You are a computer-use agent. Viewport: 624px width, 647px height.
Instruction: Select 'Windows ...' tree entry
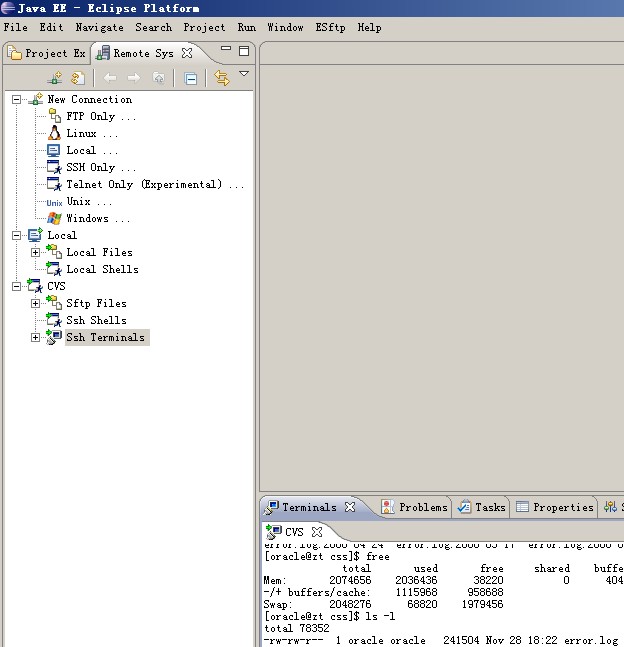coord(98,218)
